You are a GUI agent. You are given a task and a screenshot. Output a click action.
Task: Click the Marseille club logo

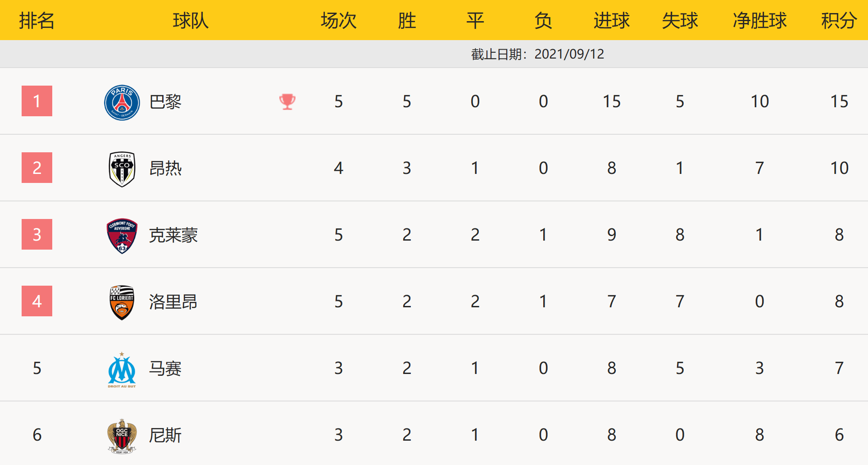122,370
